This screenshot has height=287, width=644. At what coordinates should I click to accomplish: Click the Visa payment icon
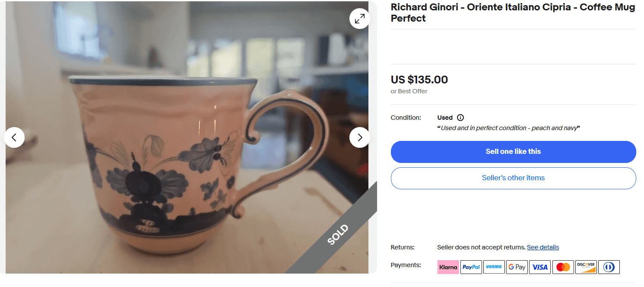point(540,267)
